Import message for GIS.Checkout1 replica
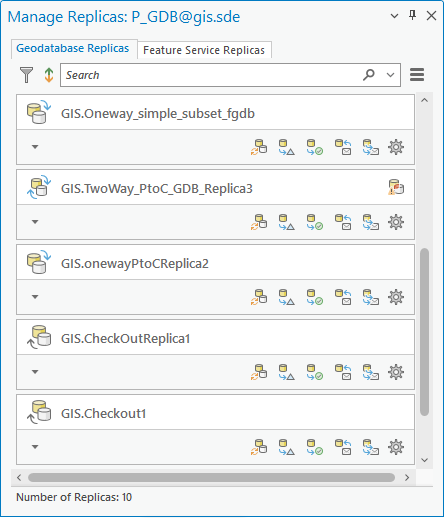Screen dimensions: 444x518 [343, 447]
